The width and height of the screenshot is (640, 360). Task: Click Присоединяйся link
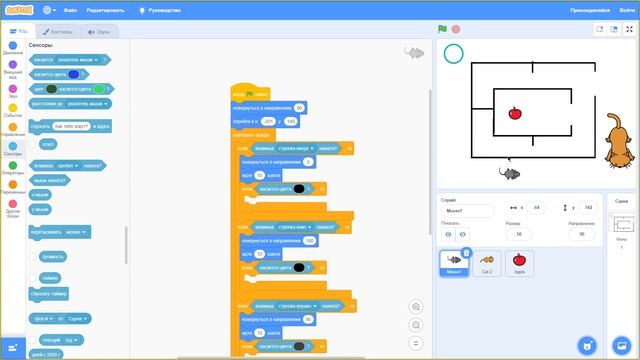coord(590,10)
